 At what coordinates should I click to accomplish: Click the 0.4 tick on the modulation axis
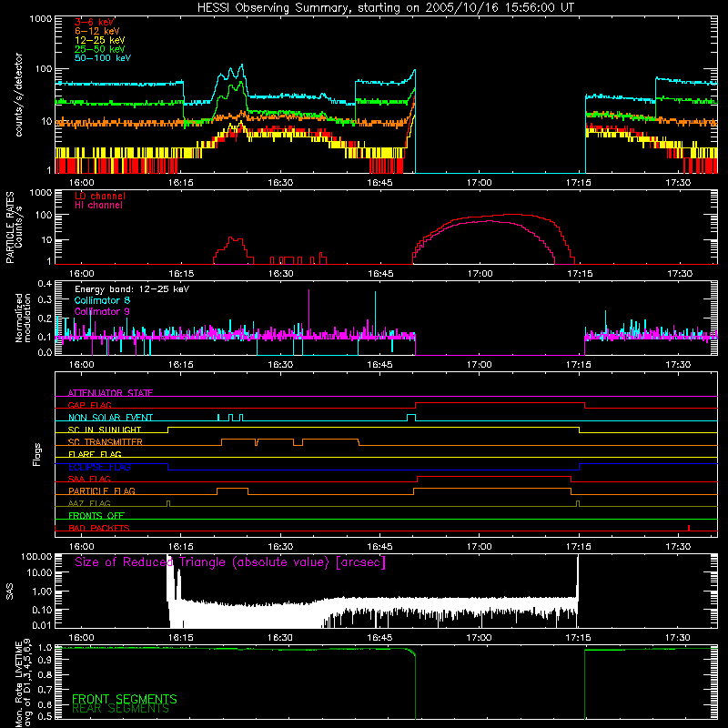click(44, 284)
